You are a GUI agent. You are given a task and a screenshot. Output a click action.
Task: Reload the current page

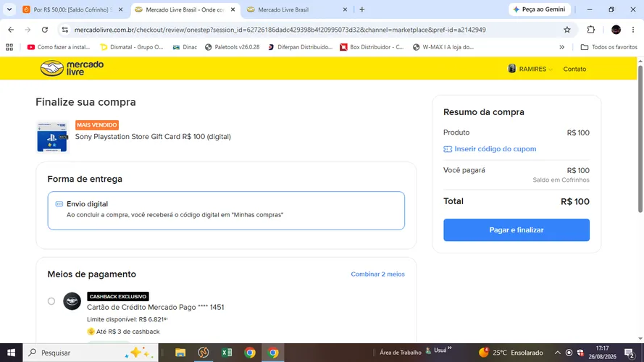[45, 30]
